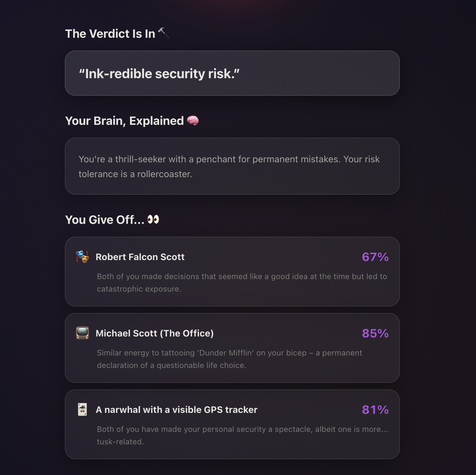Click the gavel icon beside The Verdict Is In
Viewport: 476px width, 475px height.
164,33
